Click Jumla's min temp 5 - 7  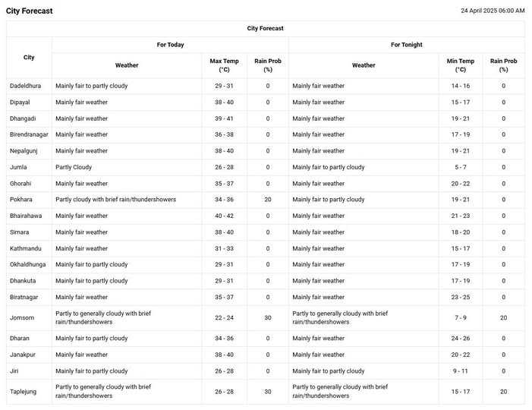pos(461,167)
